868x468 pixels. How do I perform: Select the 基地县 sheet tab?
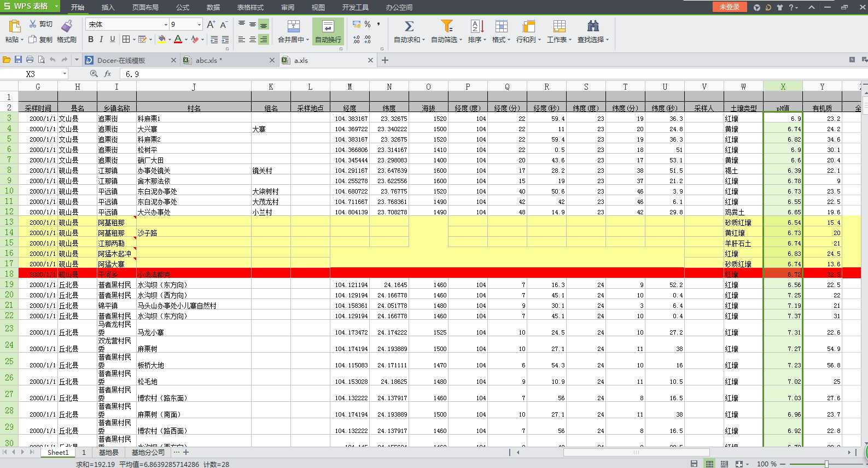click(109, 452)
